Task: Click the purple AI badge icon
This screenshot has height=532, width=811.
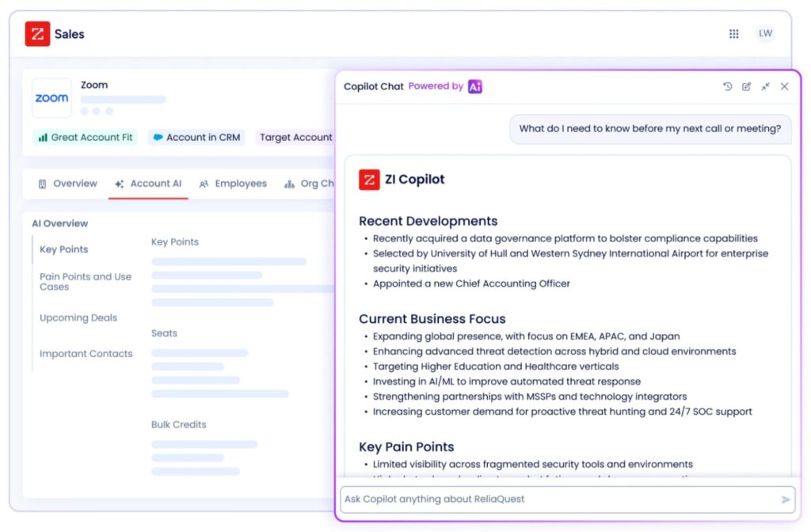Action: pos(475,86)
